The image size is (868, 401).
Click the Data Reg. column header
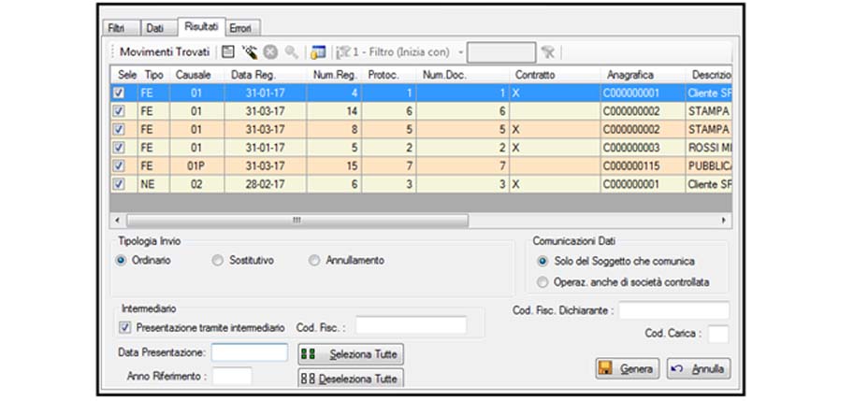click(x=266, y=75)
